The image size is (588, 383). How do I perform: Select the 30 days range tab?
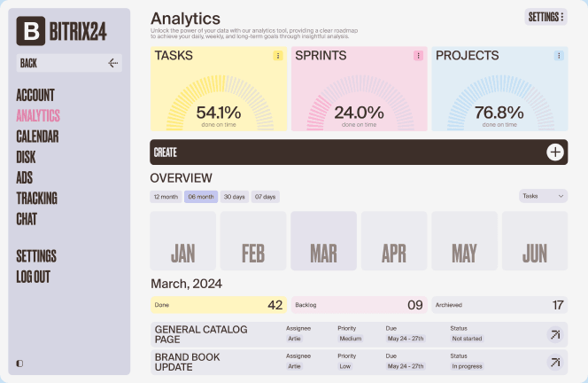(235, 197)
